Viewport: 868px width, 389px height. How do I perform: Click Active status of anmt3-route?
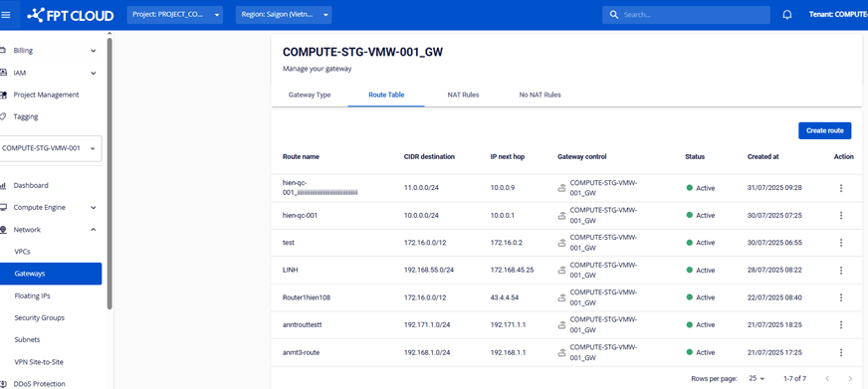(701, 352)
